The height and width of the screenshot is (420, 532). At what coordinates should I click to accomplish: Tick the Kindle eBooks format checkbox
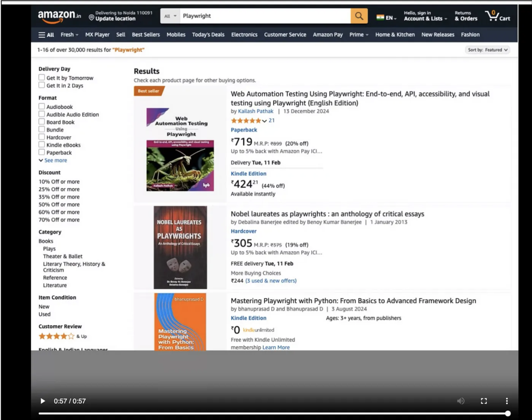tap(42, 145)
